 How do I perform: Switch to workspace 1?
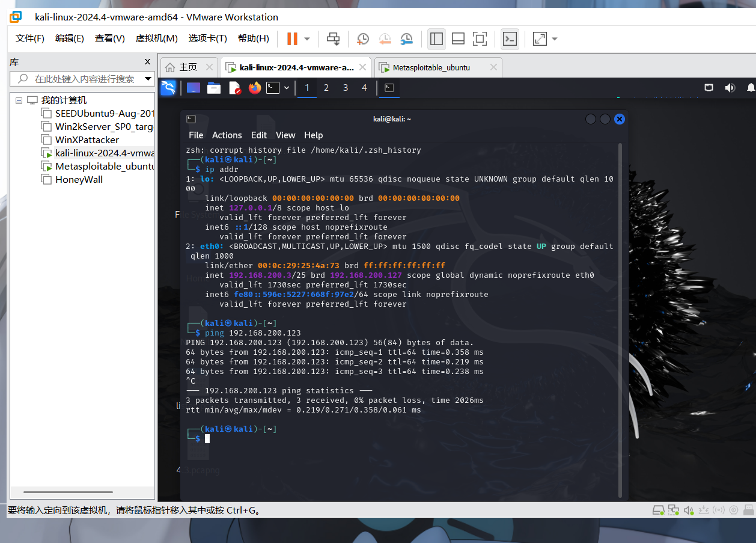[307, 88]
